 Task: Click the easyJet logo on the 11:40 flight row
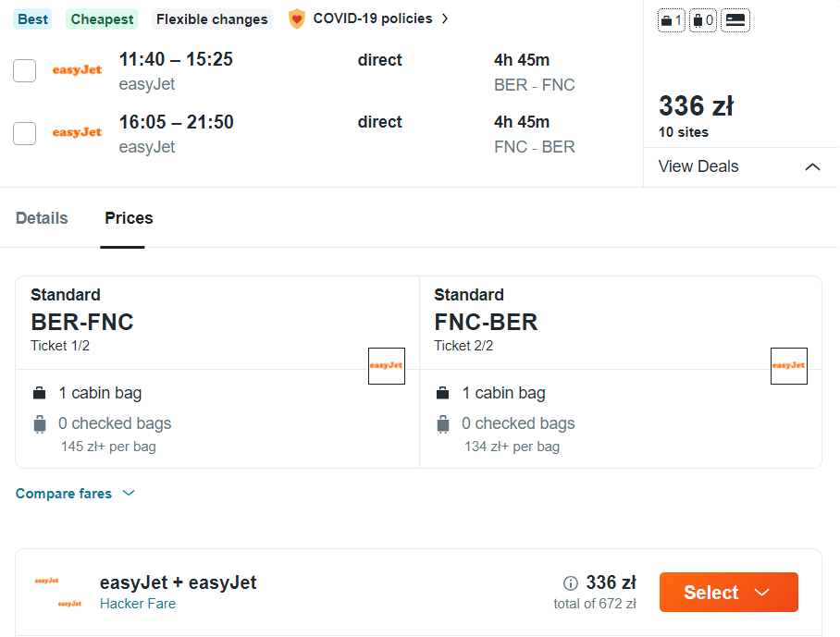(78, 70)
